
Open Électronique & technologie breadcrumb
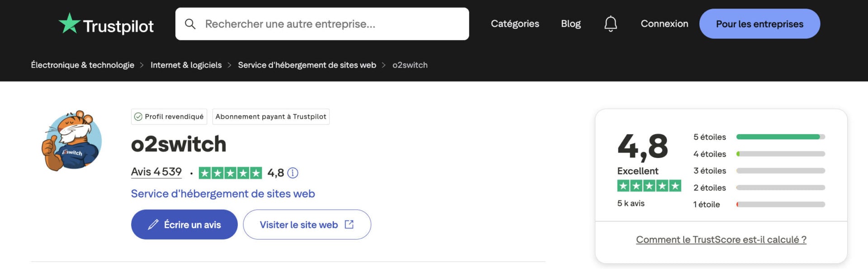(x=82, y=65)
